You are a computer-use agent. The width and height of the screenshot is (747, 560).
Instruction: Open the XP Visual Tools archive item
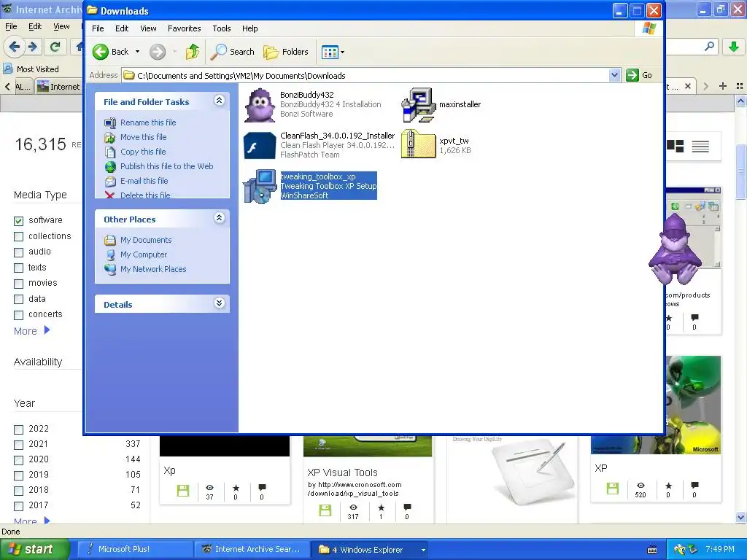pyautogui.click(x=342, y=472)
